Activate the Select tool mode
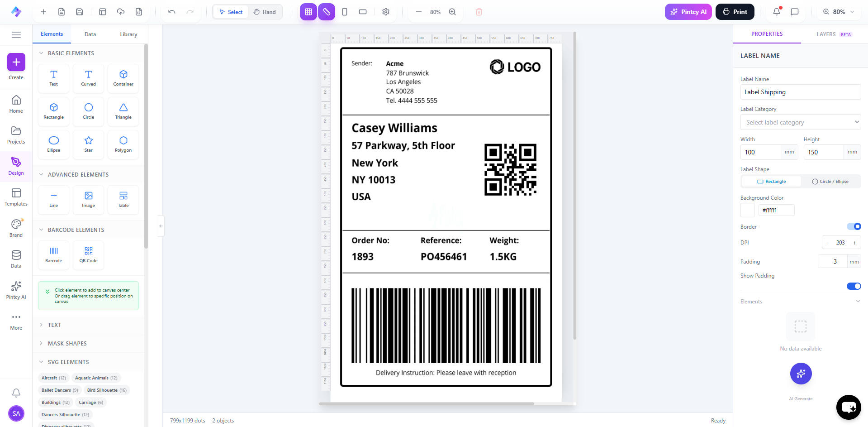This screenshot has height=427, width=868. pyautogui.click(x=231, y=12)
